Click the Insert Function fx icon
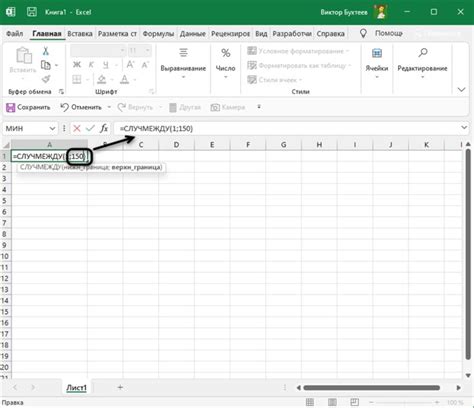The width and height of the screenshot is (474, 408). [x=104, y=128]
